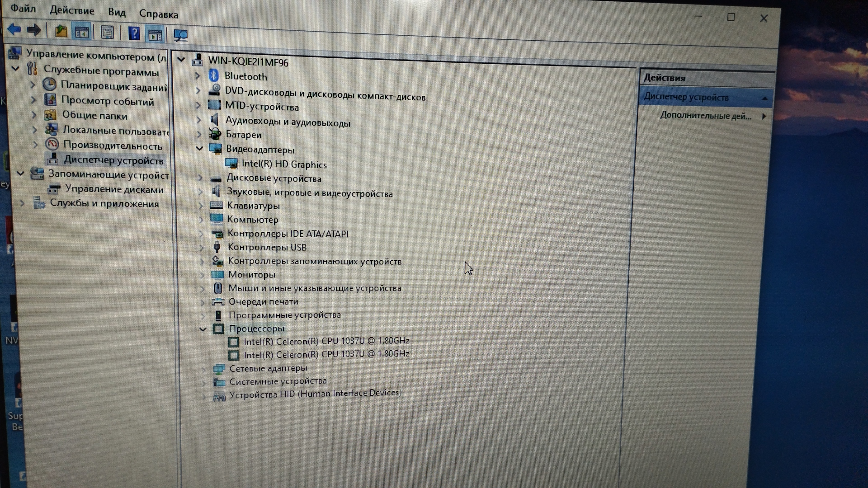Toggle console tree show/hide toolbar icon
868x488 pixels.
click(x=82, y=32)
